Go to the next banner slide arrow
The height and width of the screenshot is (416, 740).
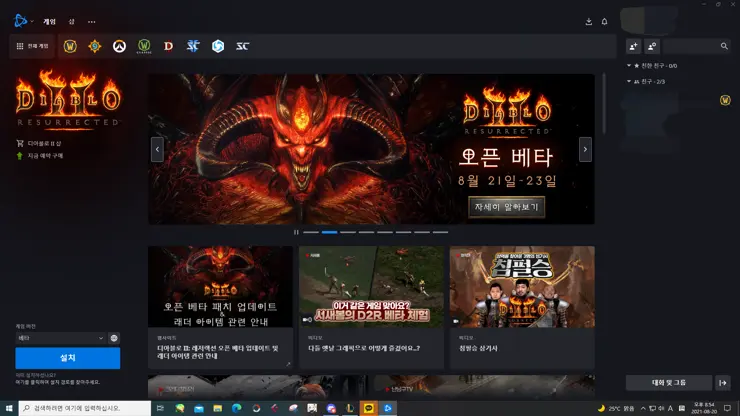pyautogui.click(x=586, y=149)
